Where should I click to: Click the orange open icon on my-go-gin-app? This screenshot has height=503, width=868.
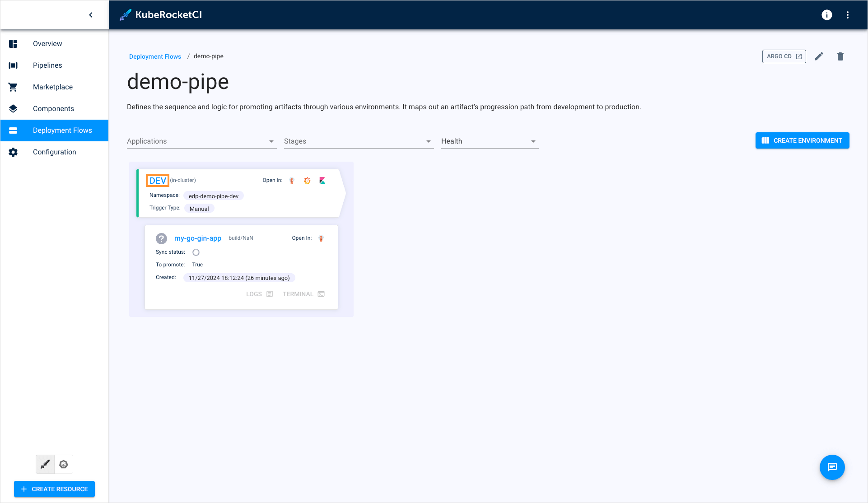tap(321, 238)
